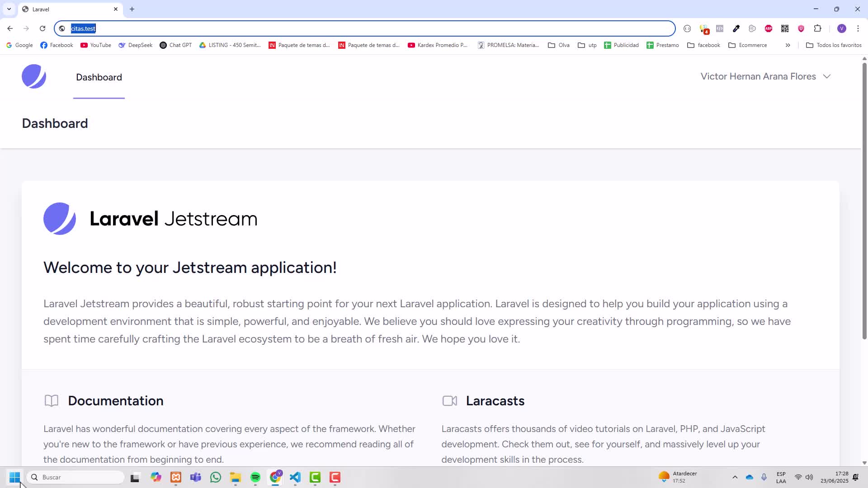View site information icon in address bar
868x488 pixels.
coord(62,28)
